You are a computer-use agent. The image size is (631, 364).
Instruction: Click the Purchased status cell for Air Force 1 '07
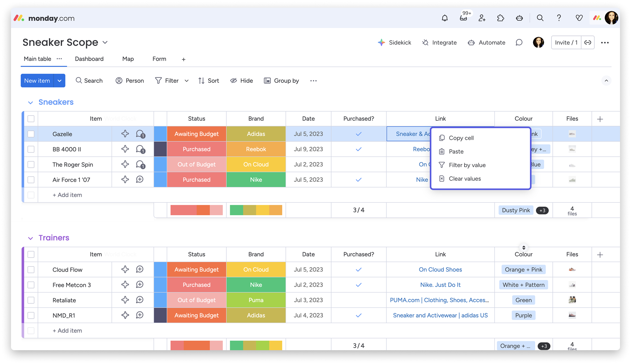(196, 179)
